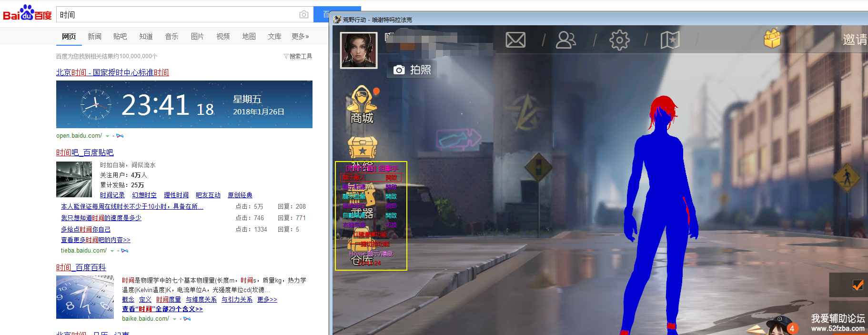868x335 pixels.
Task: Expand the baike.baidu.com green dropdown arrow
Action: click(174, 319)
